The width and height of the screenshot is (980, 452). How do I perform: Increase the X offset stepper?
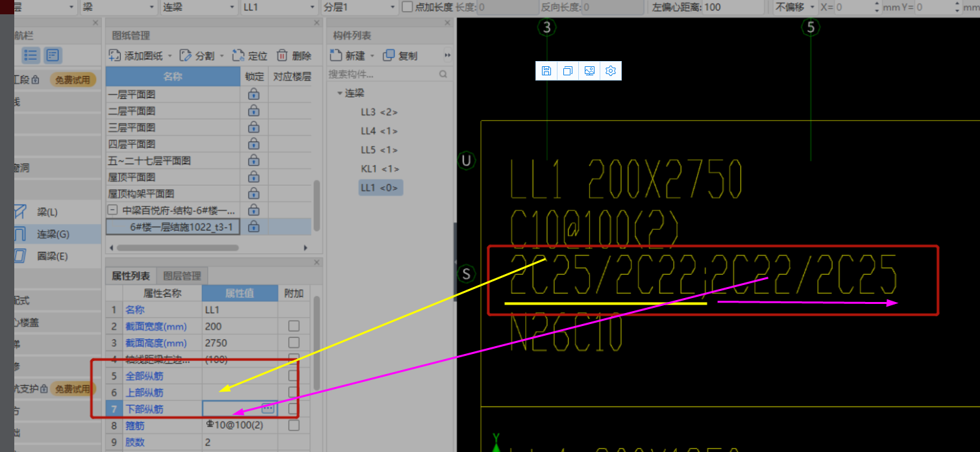click(x=877, y=5)
